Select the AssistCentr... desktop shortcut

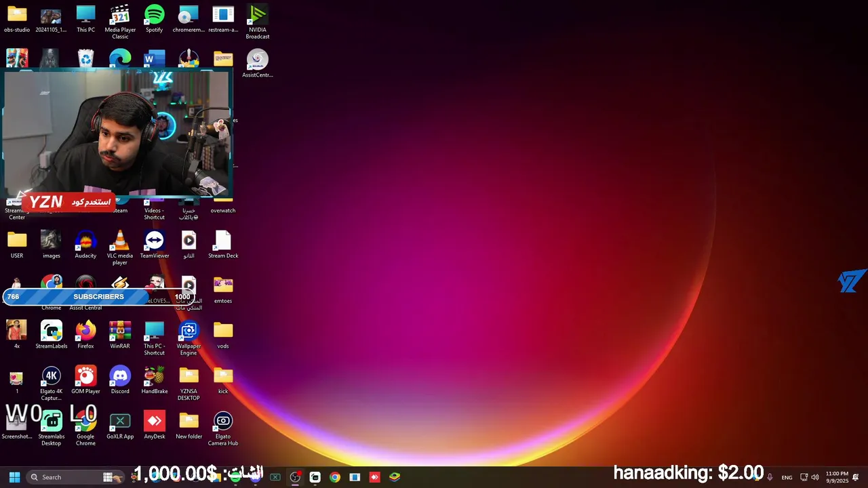tap(257, 64)
